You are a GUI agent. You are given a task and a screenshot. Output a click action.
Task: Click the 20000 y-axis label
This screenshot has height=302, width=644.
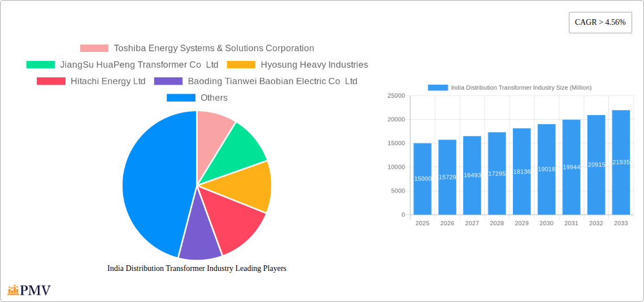pos(396,120)
